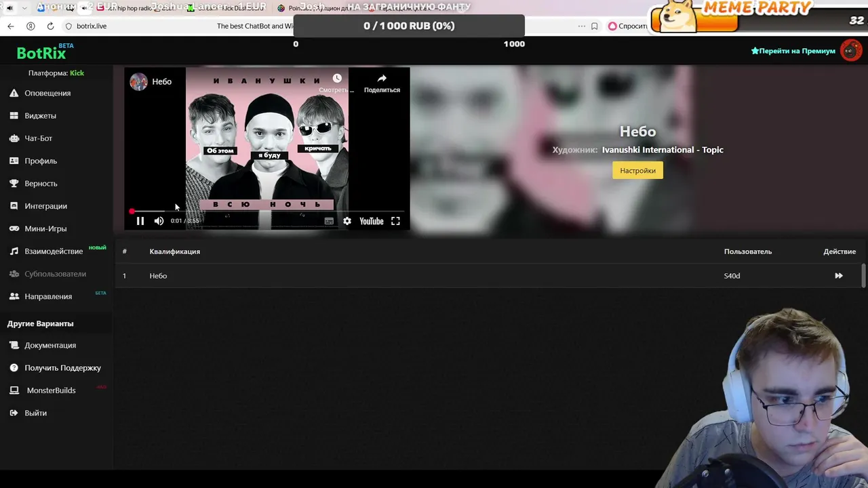868x488 pixels.
Task: Pause the YouTube video
Action: pyautogui.click(x=140, y=221)
